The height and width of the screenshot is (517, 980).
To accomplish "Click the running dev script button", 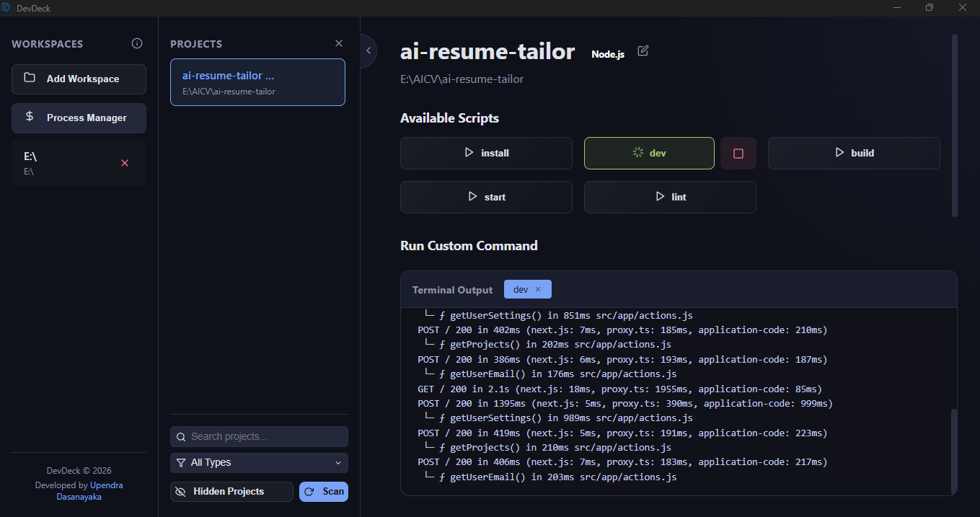I will [649, 153].
